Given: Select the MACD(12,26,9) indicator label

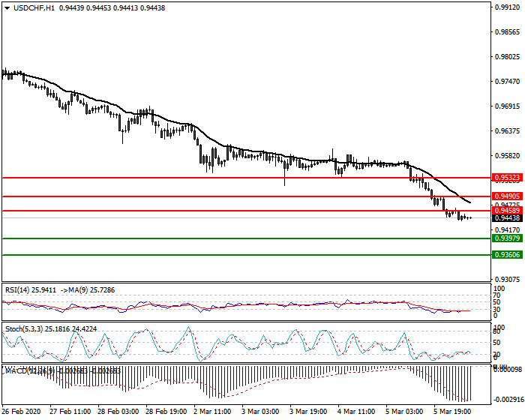Looking at the screenshot, I should coord(30,370).
